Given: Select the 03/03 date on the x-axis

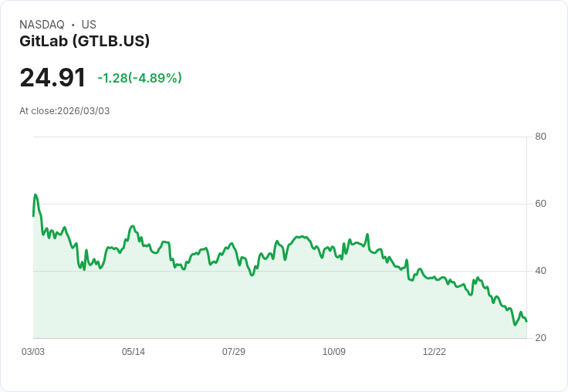Looking at the screenshot, I should point(33,352).
